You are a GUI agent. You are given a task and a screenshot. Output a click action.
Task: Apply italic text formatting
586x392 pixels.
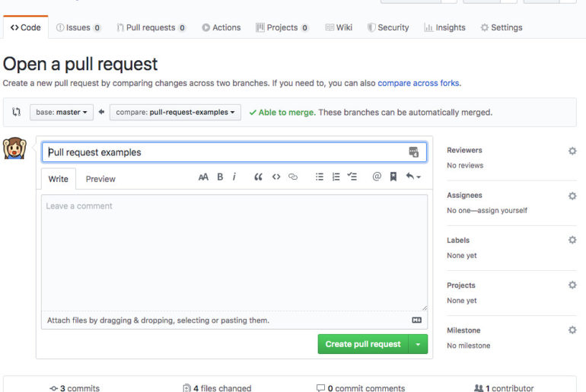tap(234, 177)
